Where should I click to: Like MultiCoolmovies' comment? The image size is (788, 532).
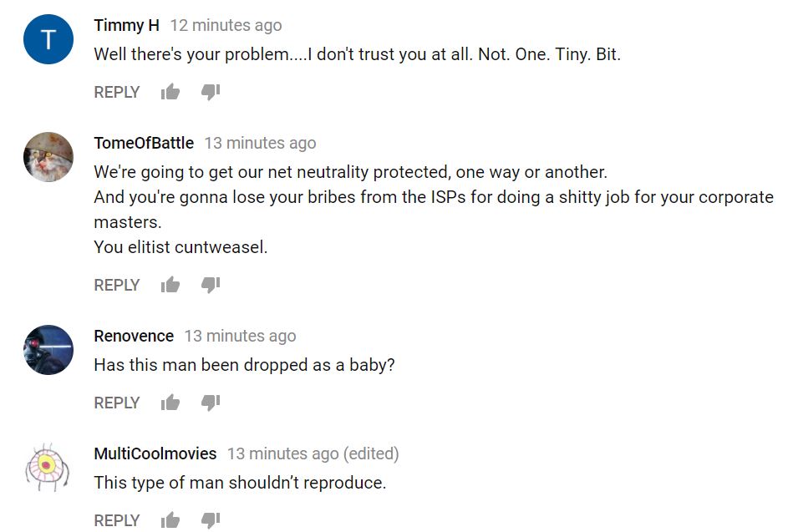pos(170,520)
